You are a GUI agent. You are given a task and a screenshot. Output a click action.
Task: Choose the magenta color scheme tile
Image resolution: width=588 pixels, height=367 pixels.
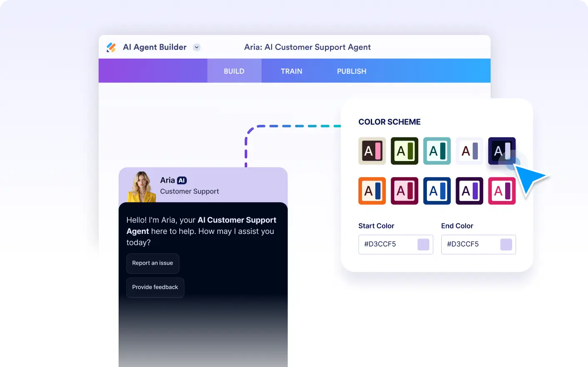(502, 191)
